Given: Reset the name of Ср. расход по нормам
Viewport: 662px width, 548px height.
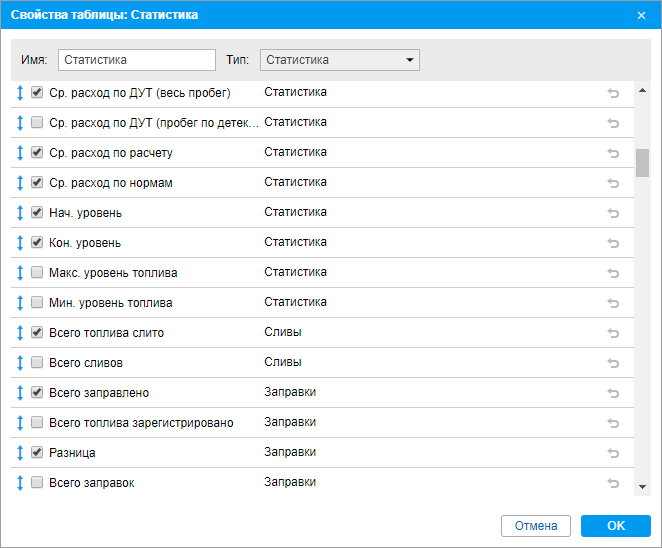Looking at the screenshot, I should point(613,183).
